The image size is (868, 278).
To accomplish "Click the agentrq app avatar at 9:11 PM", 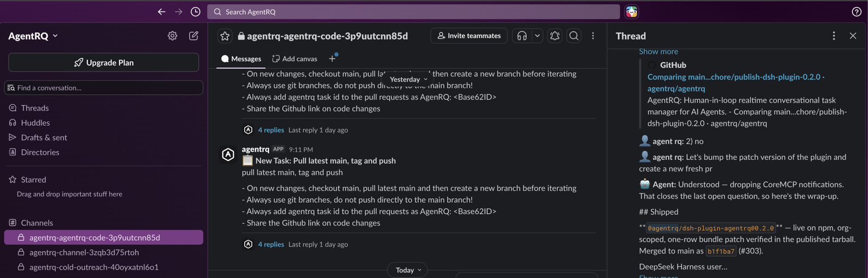I will [x=228, y=154].
